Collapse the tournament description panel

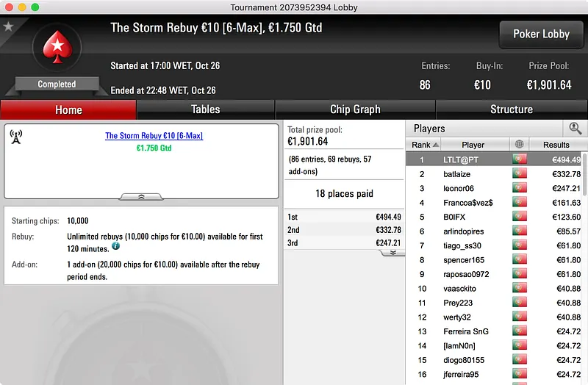tap(141, 197)
